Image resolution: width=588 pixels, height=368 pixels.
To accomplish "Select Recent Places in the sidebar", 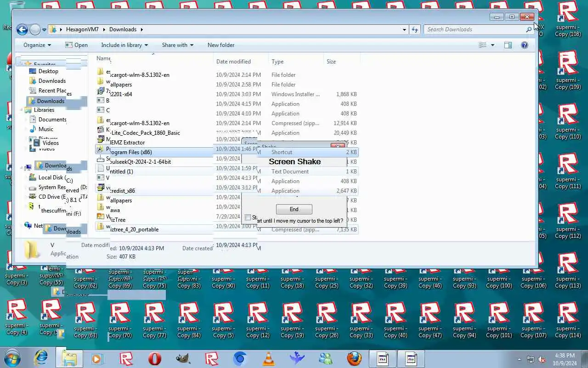I will 52,91.
